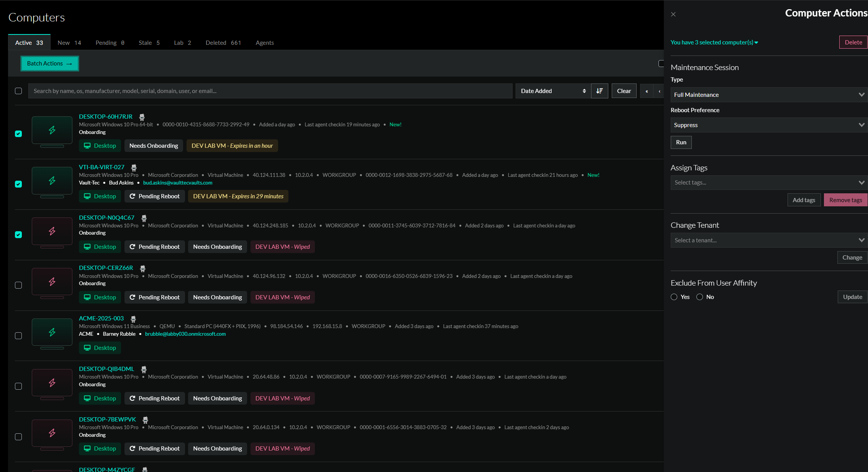Click the Remove tags button
Screen dimensions: 868x472
point(846,200)
